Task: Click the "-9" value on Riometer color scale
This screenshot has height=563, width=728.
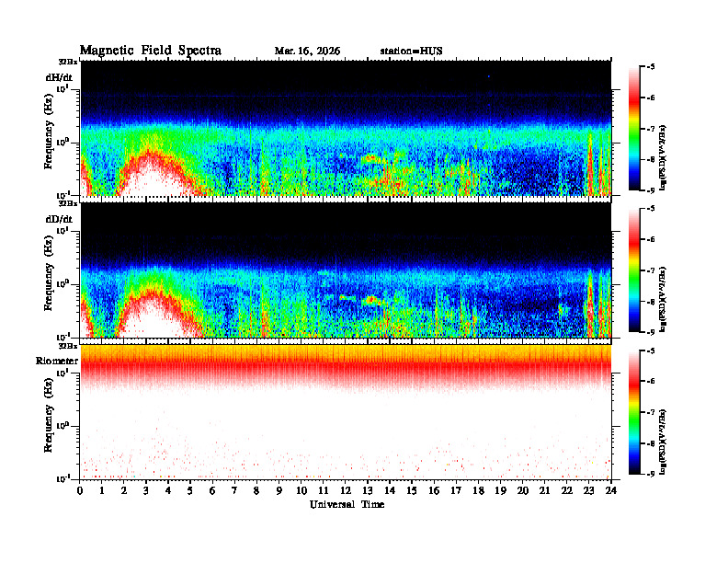Action: tap(651, 475)
